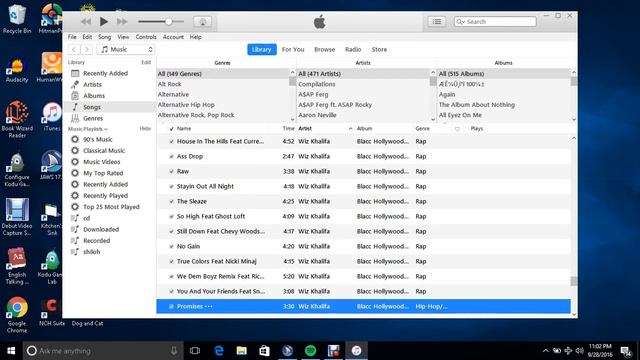
Task: Open the Song menu
Action: pyautogui.click(x=104, y=37)
